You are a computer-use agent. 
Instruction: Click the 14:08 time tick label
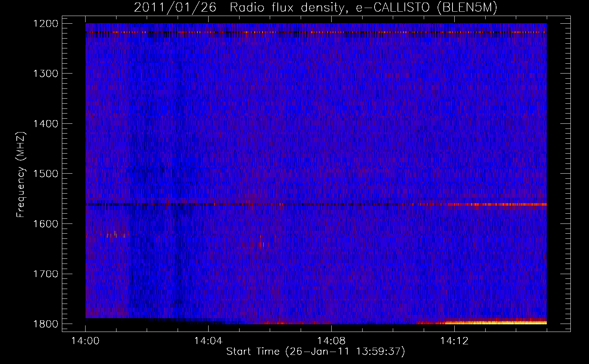(x=331, y=341)
